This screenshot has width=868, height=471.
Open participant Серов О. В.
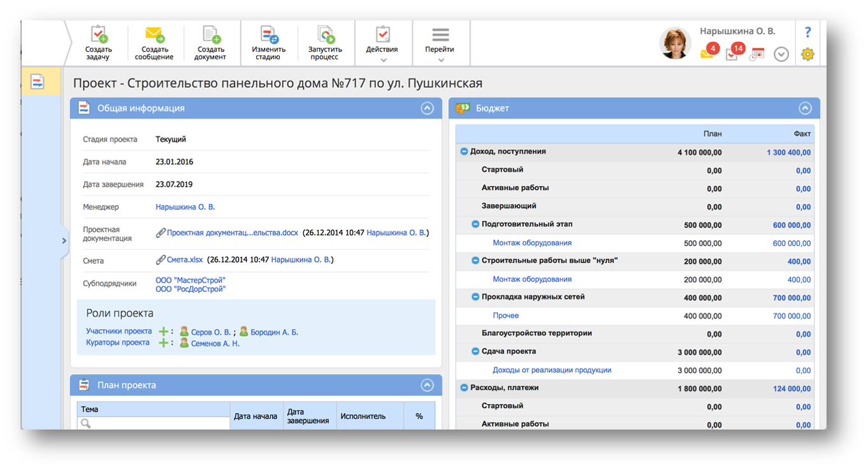211,332
